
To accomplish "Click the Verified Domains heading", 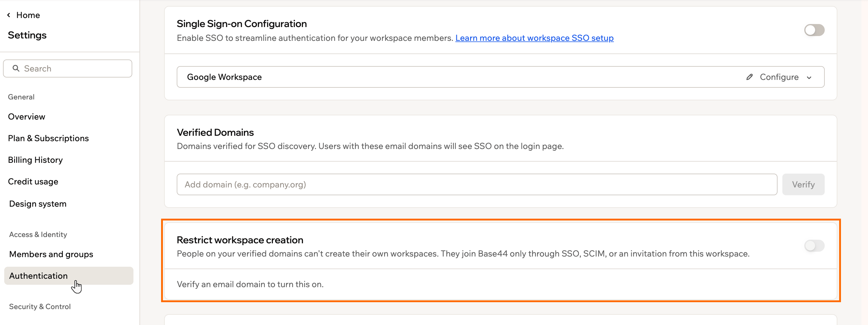I will point(215,132).
